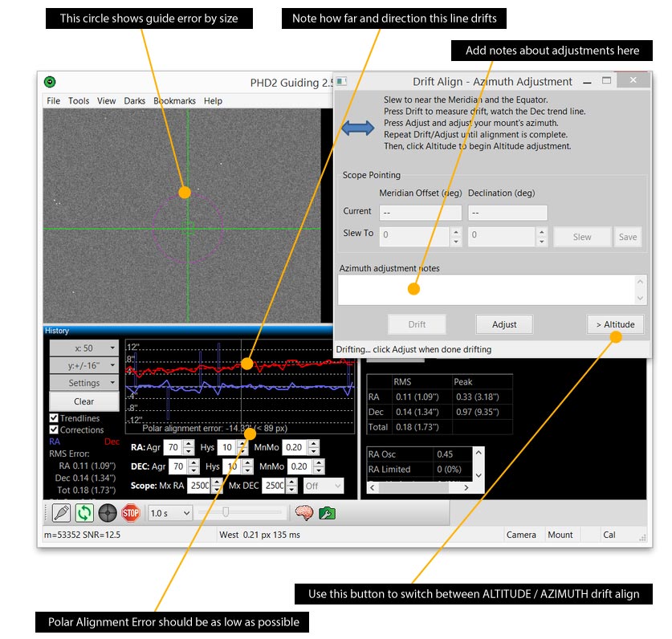Toggle the Trendlines checkbox
This screenshot has width=672, height=639.
[x=54, y=418]
